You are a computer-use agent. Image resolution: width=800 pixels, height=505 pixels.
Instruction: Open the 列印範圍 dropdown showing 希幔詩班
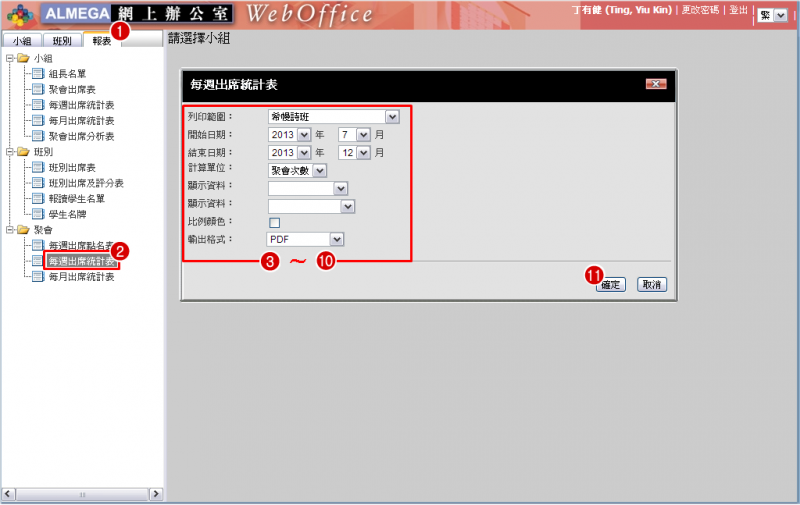coord(334,117)
